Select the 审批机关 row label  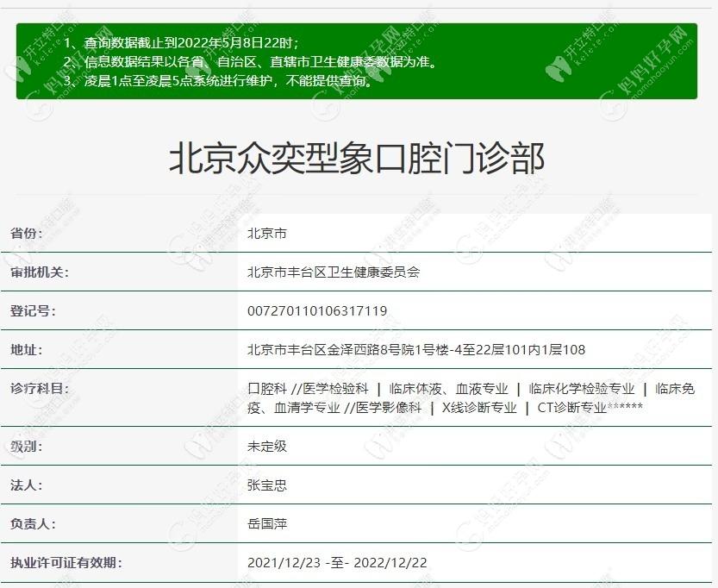(x=39, y=272)
